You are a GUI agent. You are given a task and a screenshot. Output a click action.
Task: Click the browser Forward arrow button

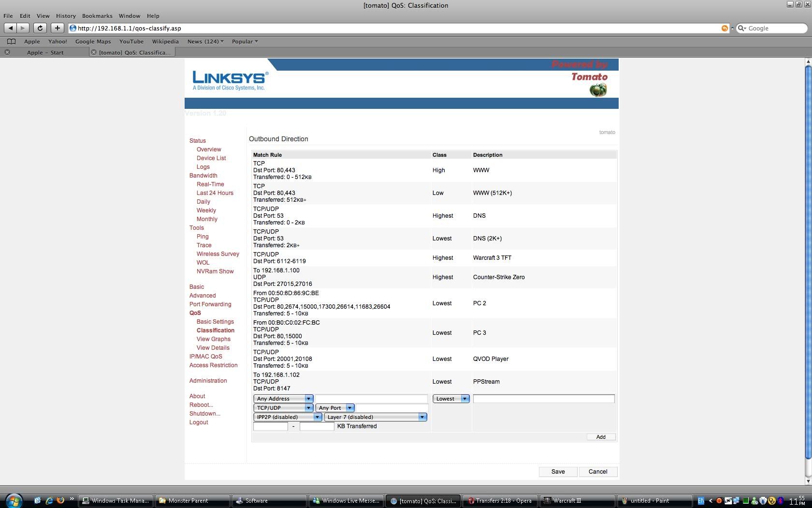[23, 28]
